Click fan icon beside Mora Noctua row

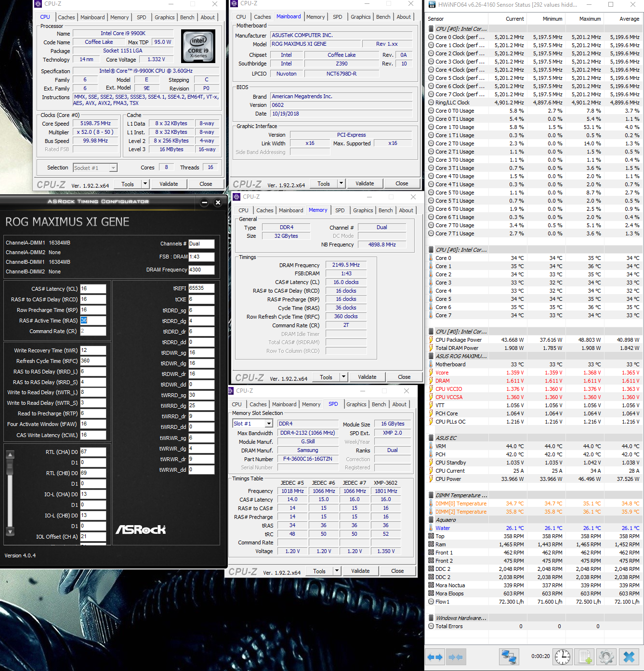click(431, 585)
